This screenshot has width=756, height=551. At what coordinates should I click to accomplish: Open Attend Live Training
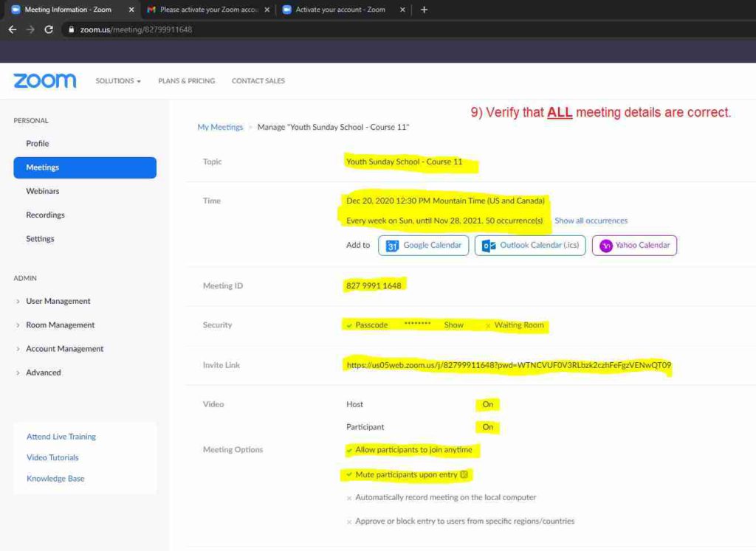pos(61,437)
